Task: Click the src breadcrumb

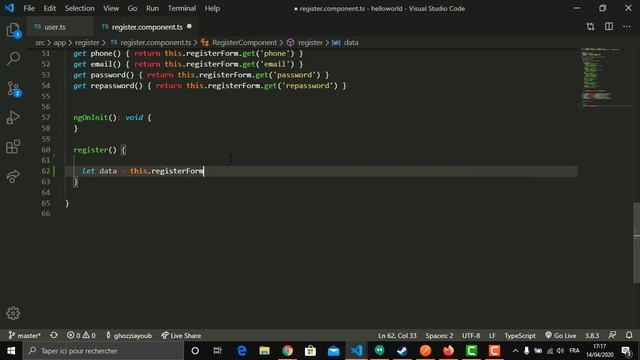Action: (40, 42)
